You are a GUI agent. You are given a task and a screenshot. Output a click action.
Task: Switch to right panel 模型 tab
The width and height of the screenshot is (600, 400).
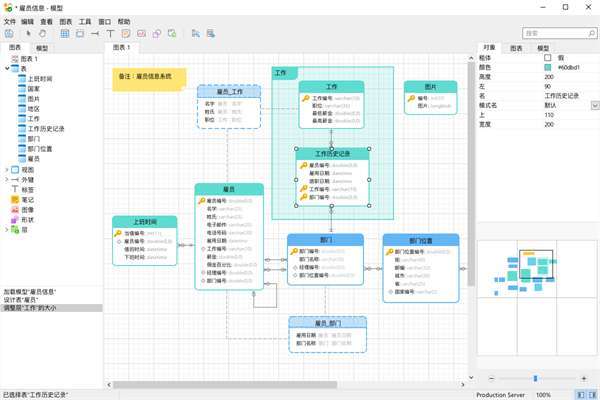(x=543, y=48)
